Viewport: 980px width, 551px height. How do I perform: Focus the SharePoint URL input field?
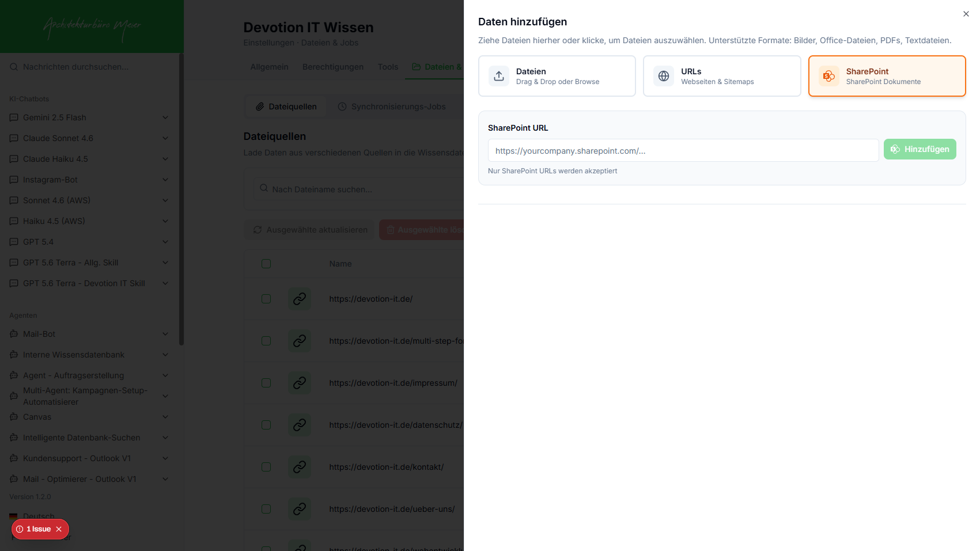[683, 150]
